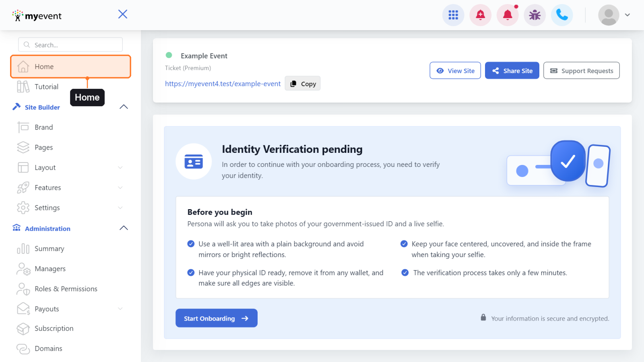Open notifications bell with red dot
This screenshot has height=362, width=644.
tap(508, 15)
